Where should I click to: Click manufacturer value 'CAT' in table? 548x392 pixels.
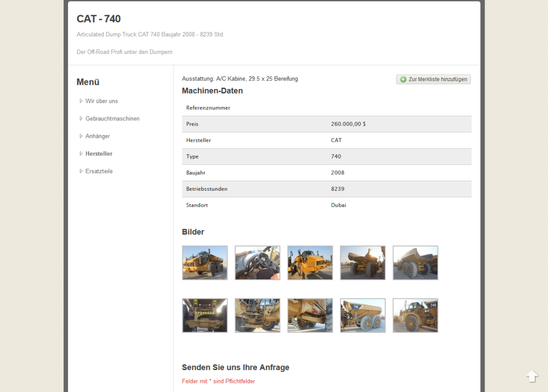[x=336, y=140]
